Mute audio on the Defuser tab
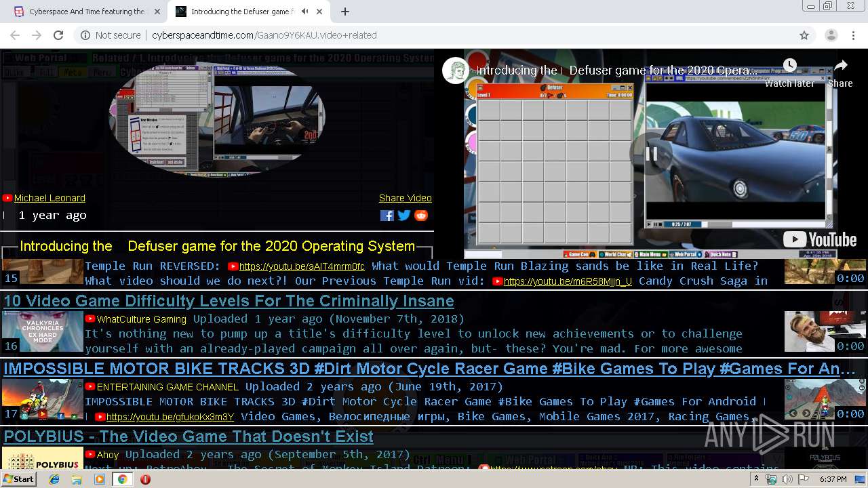Image resolution: width=868 pixels, height=488 pixels. 305,12
